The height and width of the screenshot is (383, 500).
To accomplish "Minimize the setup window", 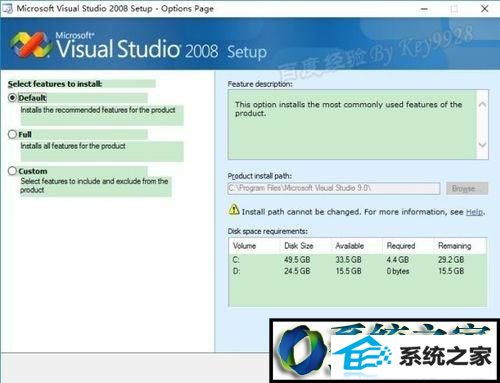I will pos(424,9).
